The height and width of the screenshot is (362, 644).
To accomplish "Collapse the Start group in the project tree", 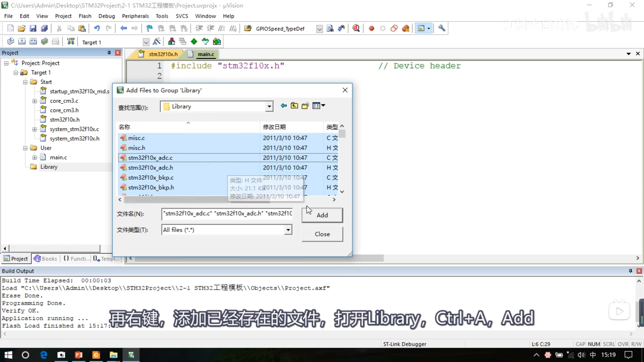I will [x=25, y=82].
